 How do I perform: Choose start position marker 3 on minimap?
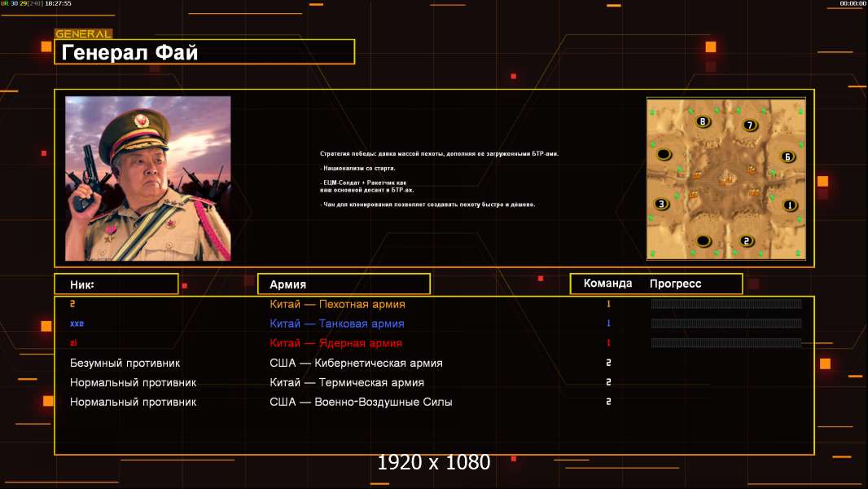(x=661, y=204)
